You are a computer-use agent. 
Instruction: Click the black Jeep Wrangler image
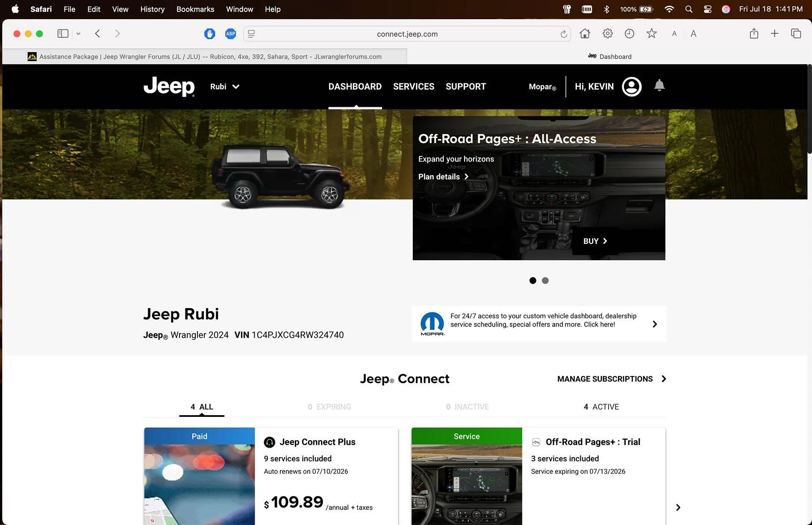tap(282, 176)
